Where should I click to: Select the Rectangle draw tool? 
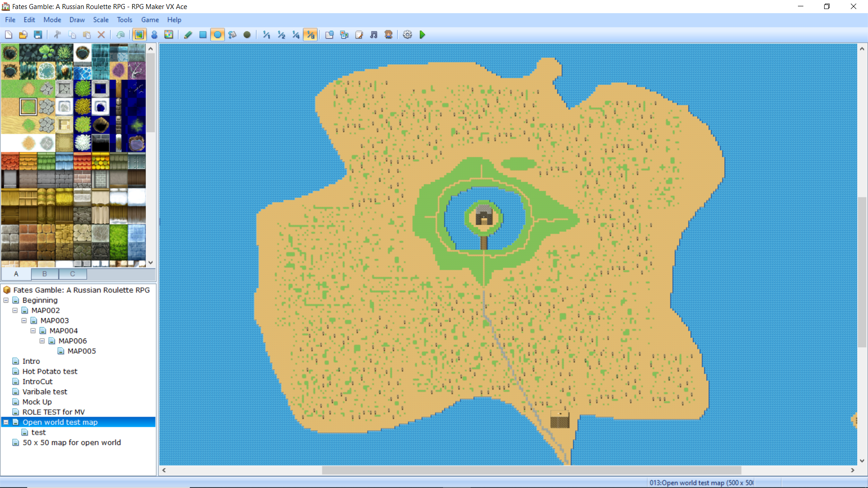tap(203, 35)
